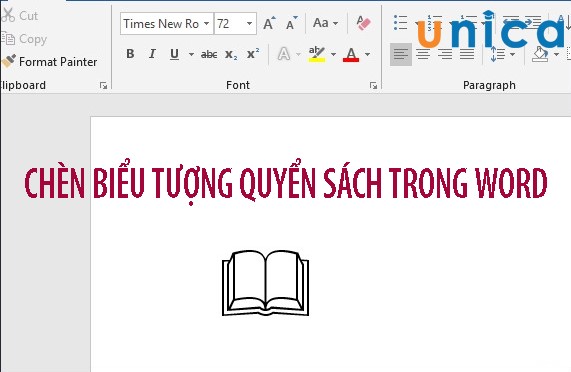Image resolution: width=571 pixels, height=372 pixels.
Task: Expand the highlight color dropdown arrow
Action: pyautogui.click(x=333, y=55)
